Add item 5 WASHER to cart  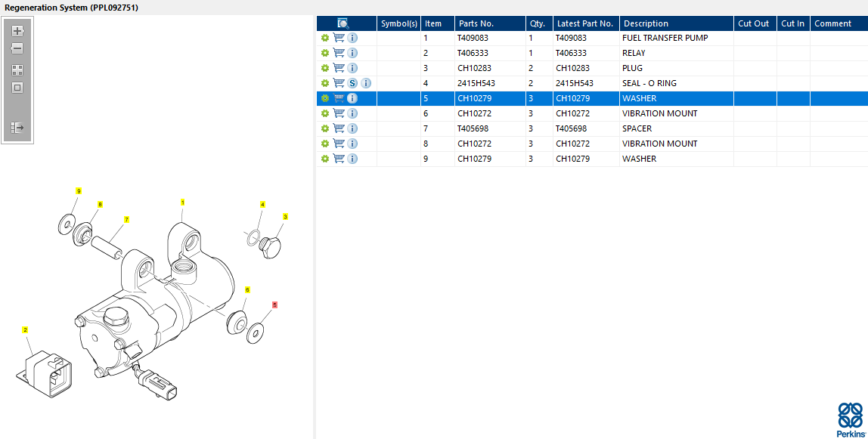pyautogui.click(x=339, y=98)
